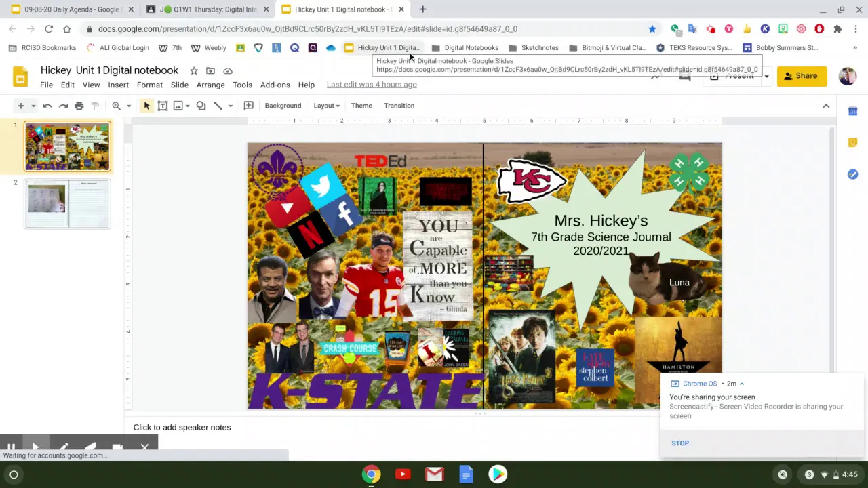Select the line tool

point(218,106)
